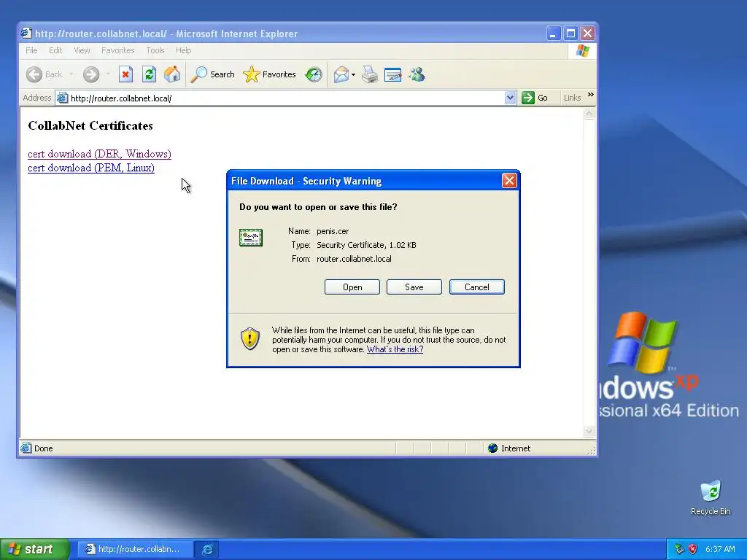Viewport: 747px width, 560px height.
Task: Click Open in the File Download dialog
Action: click(352, 287)
